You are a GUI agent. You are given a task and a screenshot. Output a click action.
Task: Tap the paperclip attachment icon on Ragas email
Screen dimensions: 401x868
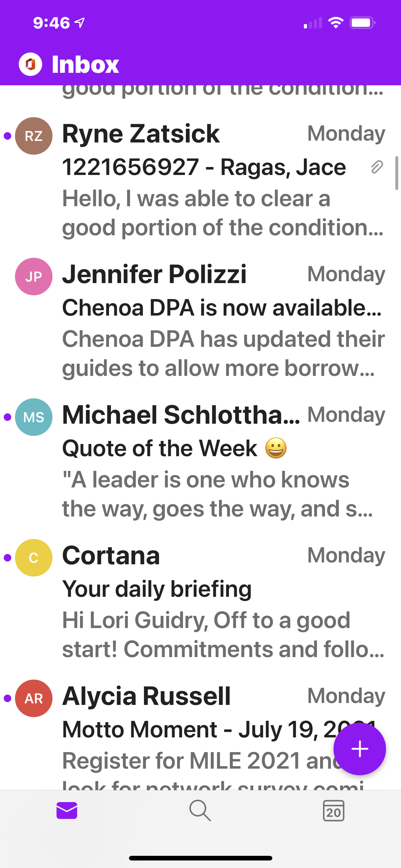point(377,167)
